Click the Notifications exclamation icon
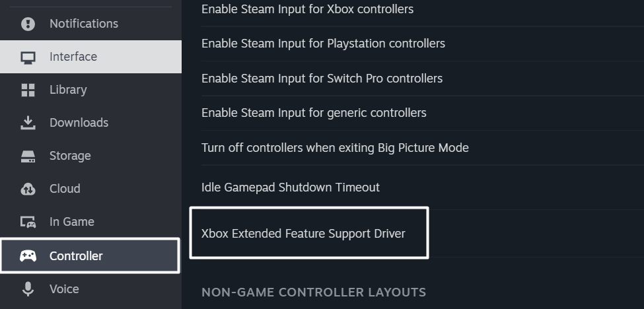This screenshot has width=644, height=309. point(28,24)
